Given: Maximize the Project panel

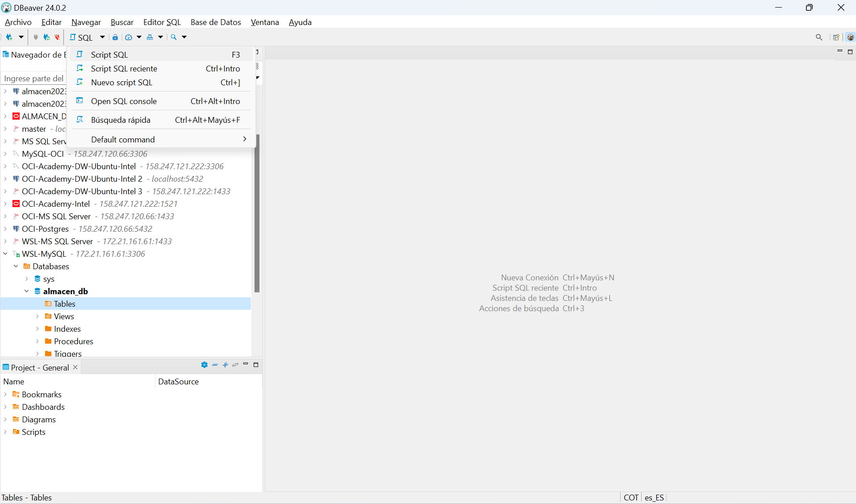Looking at the screenshot, I should coord(256,364).
